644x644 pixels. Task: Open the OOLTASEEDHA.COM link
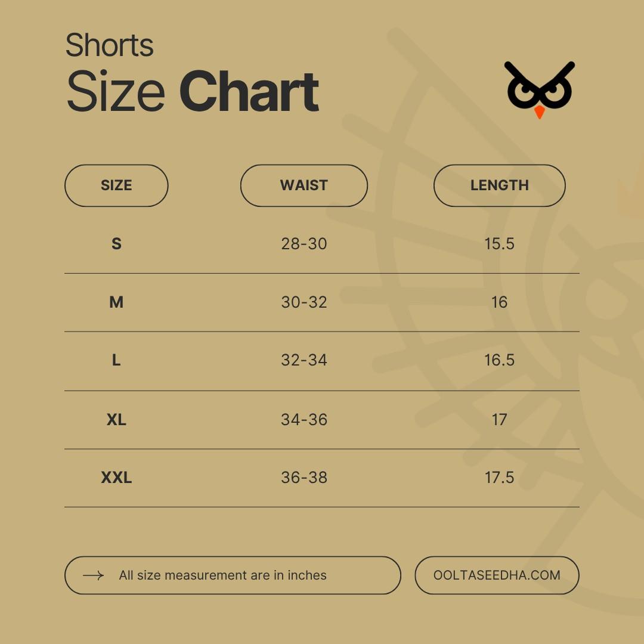coord(497,575)
